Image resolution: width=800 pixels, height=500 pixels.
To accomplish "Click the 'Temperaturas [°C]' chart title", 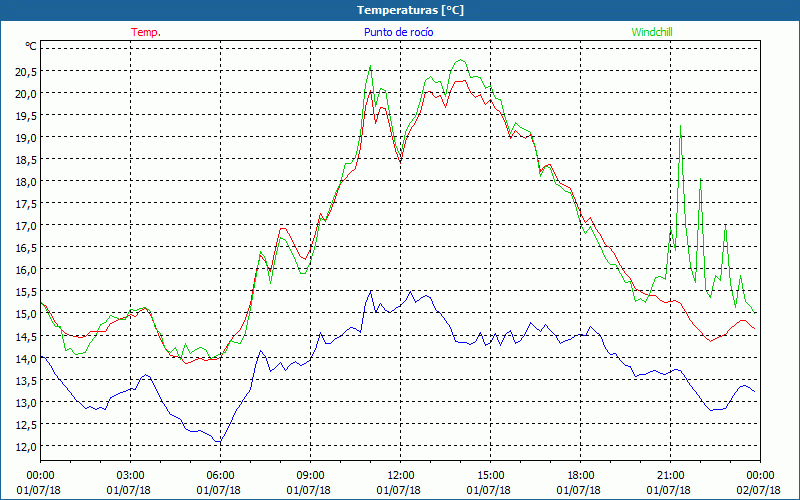I will click(410, 10).
